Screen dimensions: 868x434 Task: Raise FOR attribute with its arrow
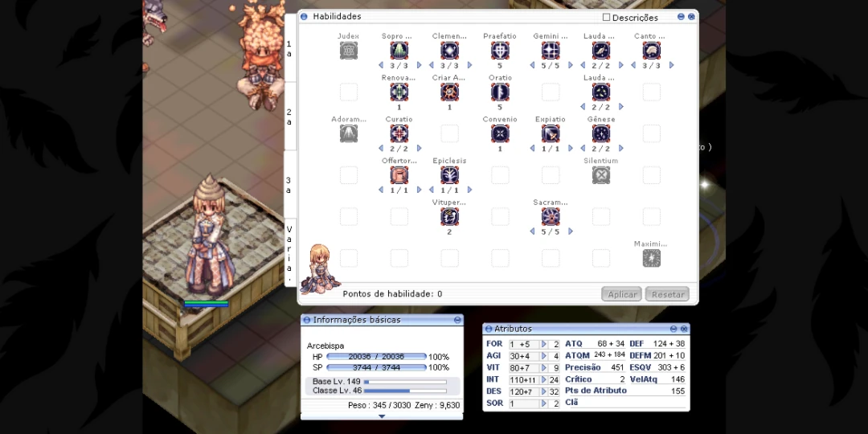click(543, 344)
